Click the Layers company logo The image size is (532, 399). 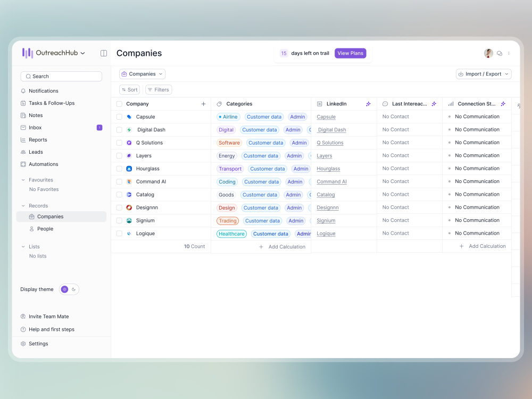click(x=129, y=156)
